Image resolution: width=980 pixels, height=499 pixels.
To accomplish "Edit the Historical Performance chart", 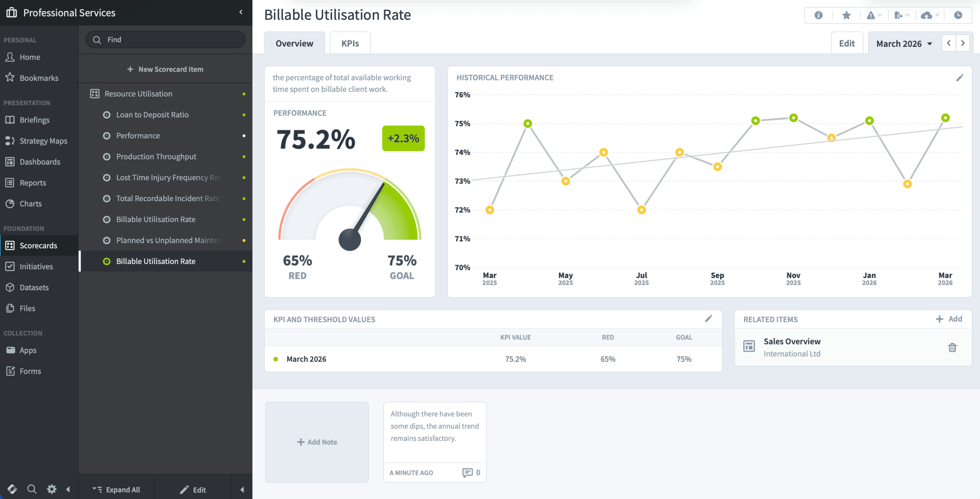I will click(x=960, y=77).
